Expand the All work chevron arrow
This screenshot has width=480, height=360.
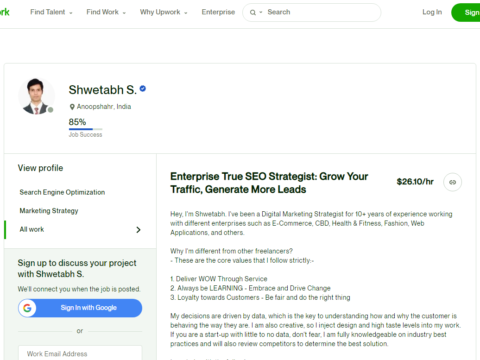[x=138, y=230]
